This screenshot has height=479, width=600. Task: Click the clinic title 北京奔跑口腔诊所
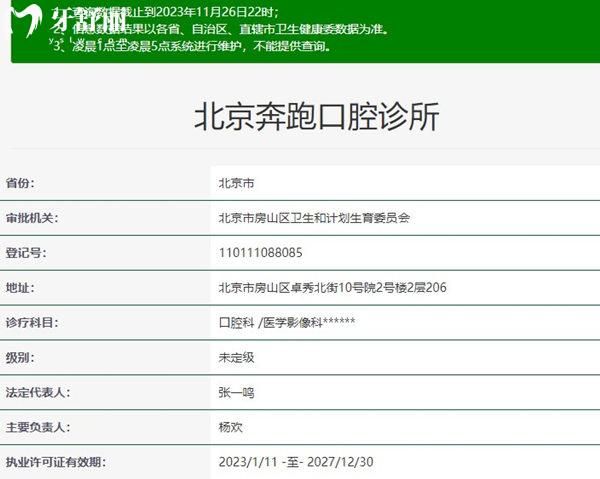[x=316, y=117]
